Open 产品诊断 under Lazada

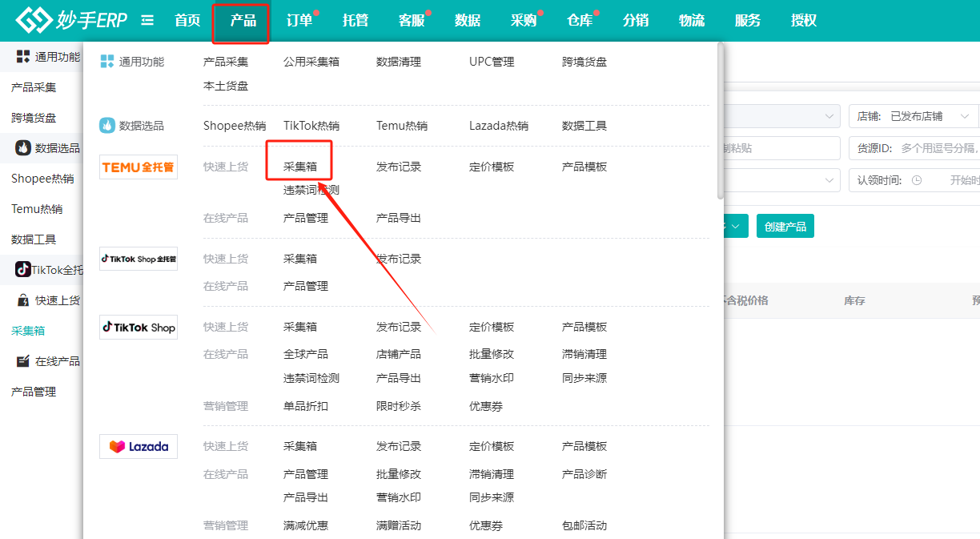(584, 474)
